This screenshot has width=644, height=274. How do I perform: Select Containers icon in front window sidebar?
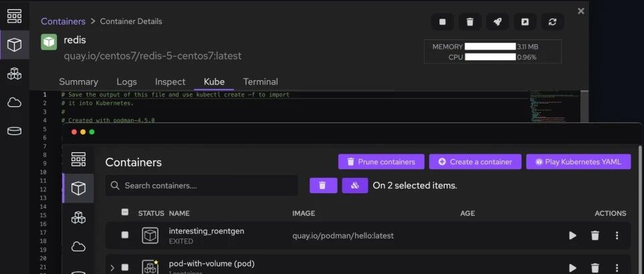pos(78,188)
